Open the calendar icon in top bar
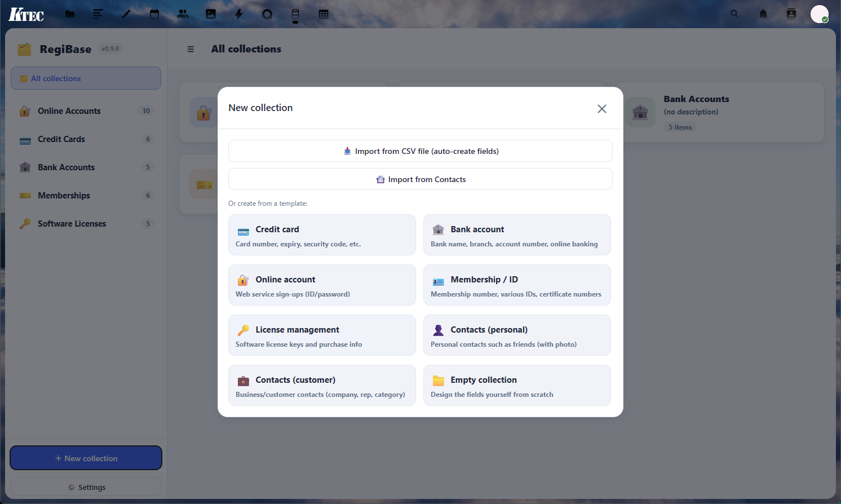This screenshot has width=841, height=504. point(154,14)
